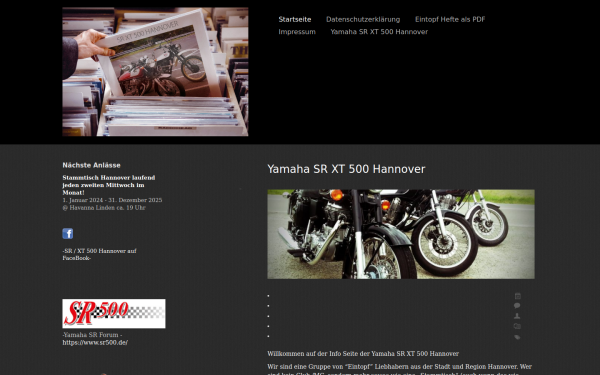Open the https://www.sr500.de/ link

click(x=95, y=342)
